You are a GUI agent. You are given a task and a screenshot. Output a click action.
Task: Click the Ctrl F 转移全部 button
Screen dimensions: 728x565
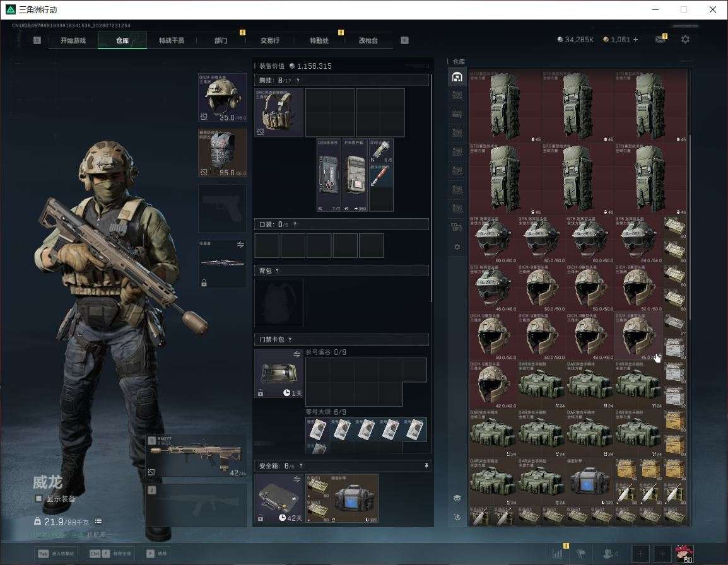[110, 554]
